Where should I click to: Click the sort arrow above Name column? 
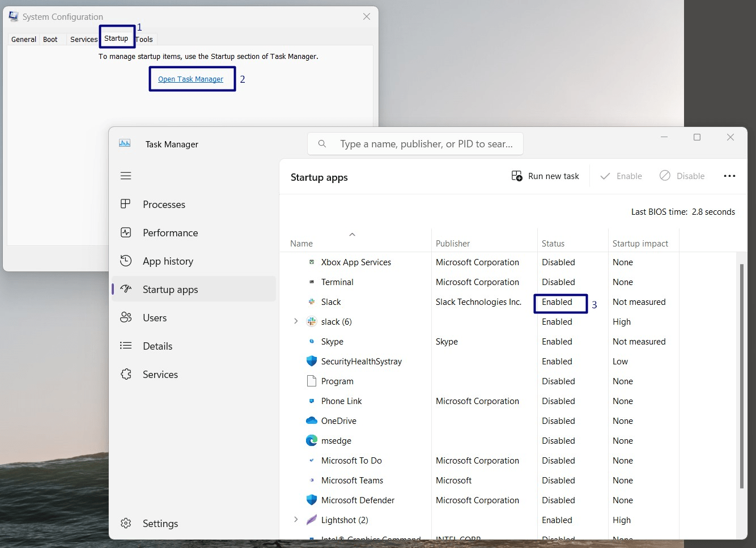point(352,234)
